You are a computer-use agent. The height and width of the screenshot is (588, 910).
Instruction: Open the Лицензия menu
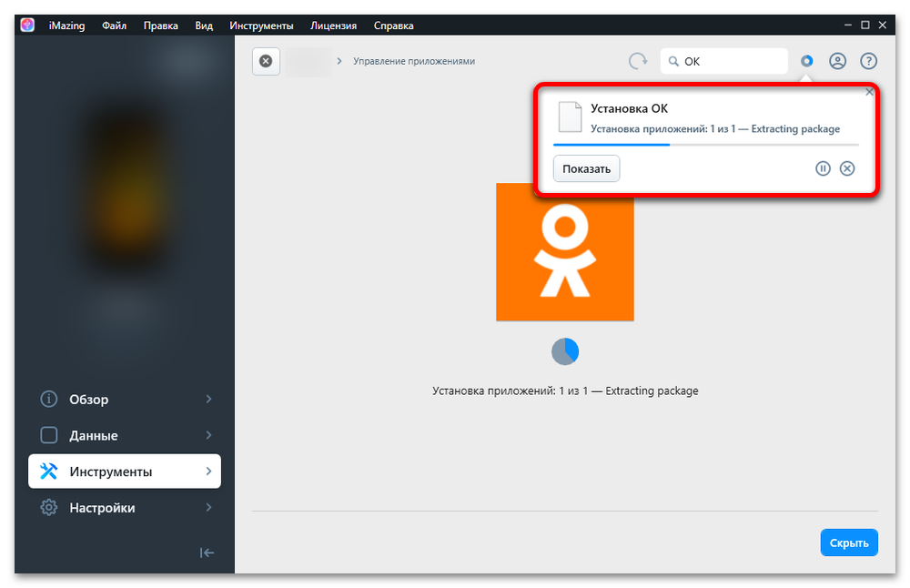(333, 25)
